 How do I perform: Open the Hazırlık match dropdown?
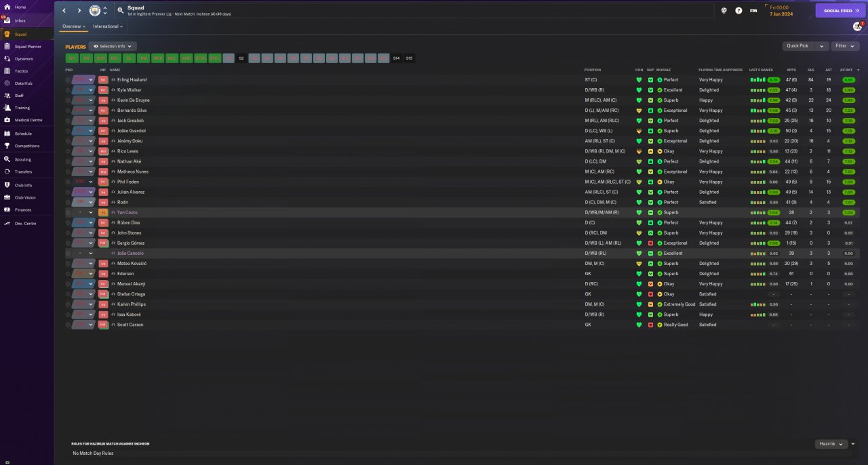831,444
